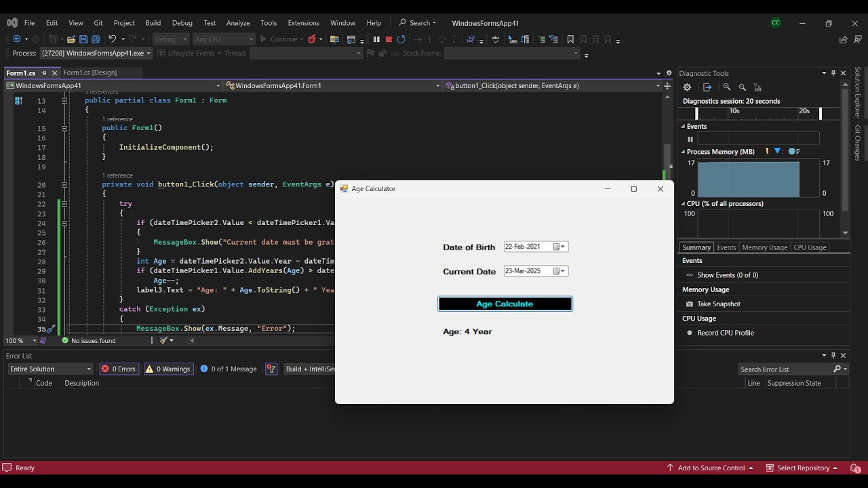Open the Analyze menu
Screen dimensions: 868x488
pos(238,22)
